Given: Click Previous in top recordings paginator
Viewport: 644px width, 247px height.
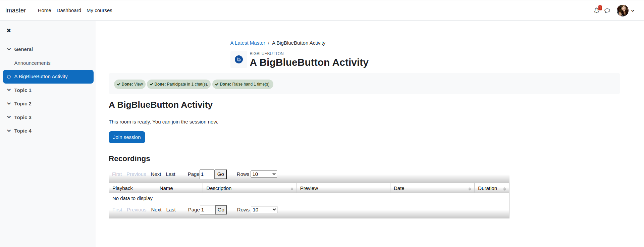Looking at the screenshot, I should (x=136, y=174).
